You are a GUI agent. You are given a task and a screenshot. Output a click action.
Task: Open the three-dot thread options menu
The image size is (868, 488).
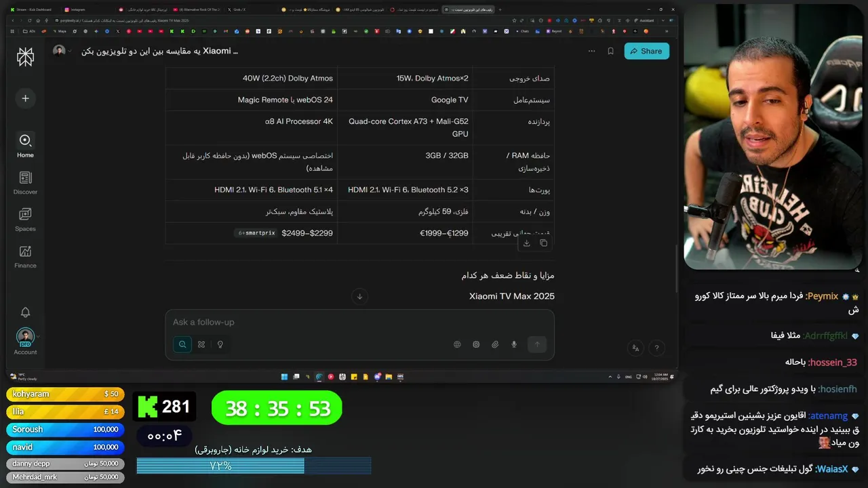pos(591,51)
